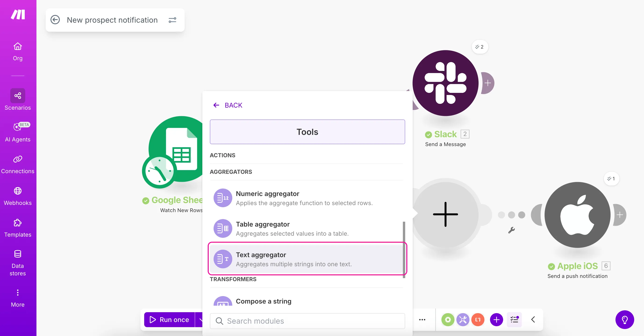Go to Scenarios in the sidebar
Viewport: 644px width, 336px height.
18,100
